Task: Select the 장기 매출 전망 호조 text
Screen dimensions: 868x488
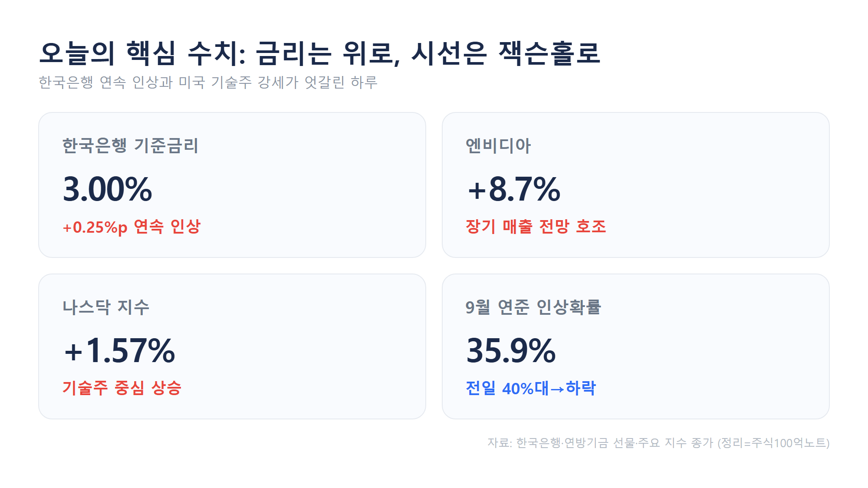Action: pos(536,227)
